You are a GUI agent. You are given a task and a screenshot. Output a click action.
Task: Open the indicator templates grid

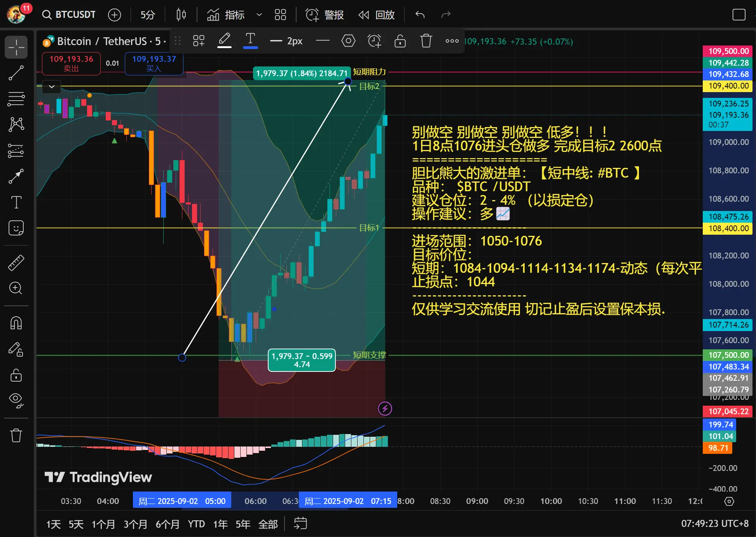tap(280, 15)
